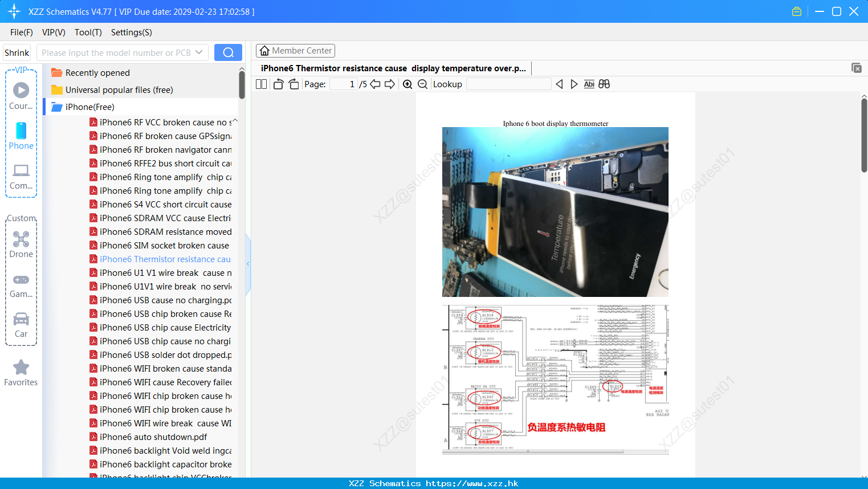Zoom in on the PDF
This screenshot has width=868, height=489.
click(407, 84)
